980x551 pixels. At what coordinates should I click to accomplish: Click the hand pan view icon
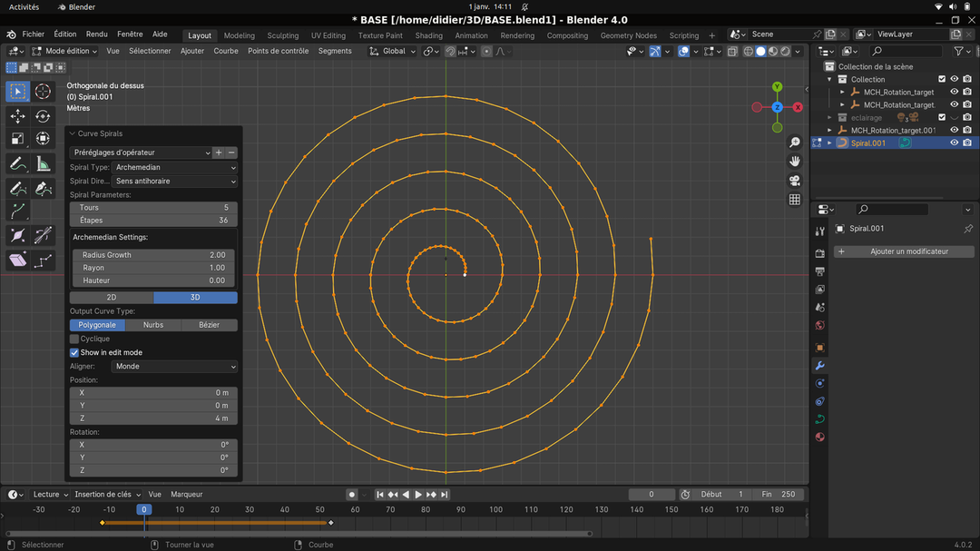click(x=794, y=162)
